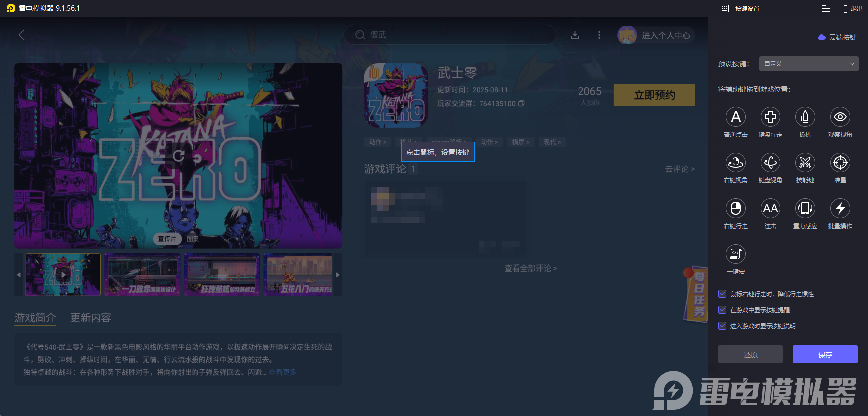Open the download manager icon

click(575, 35)
